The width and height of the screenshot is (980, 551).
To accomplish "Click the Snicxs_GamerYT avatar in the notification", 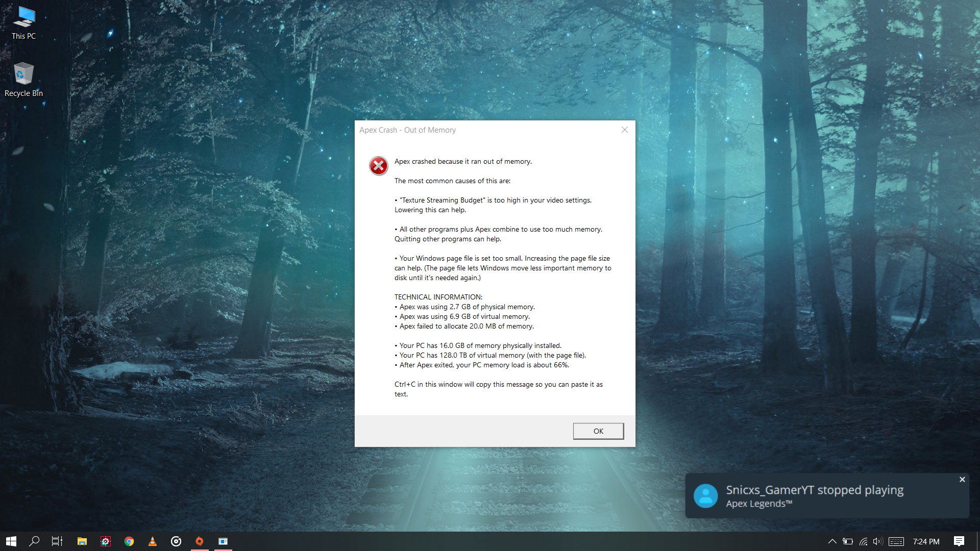I will pyautogui.click(x=706, y=496).
